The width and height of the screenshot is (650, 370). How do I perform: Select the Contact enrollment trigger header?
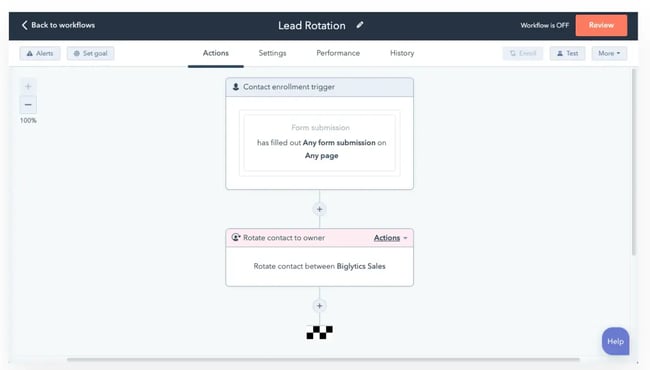[319, 87]
